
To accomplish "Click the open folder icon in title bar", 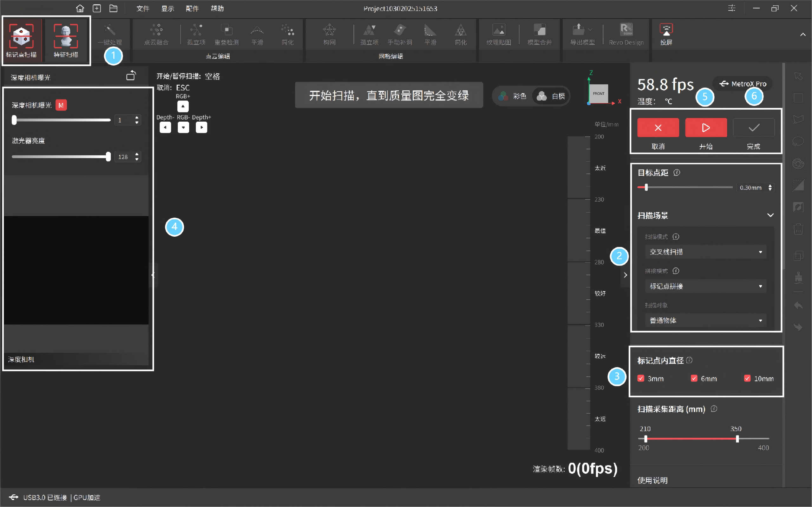I will pos(114,8).
